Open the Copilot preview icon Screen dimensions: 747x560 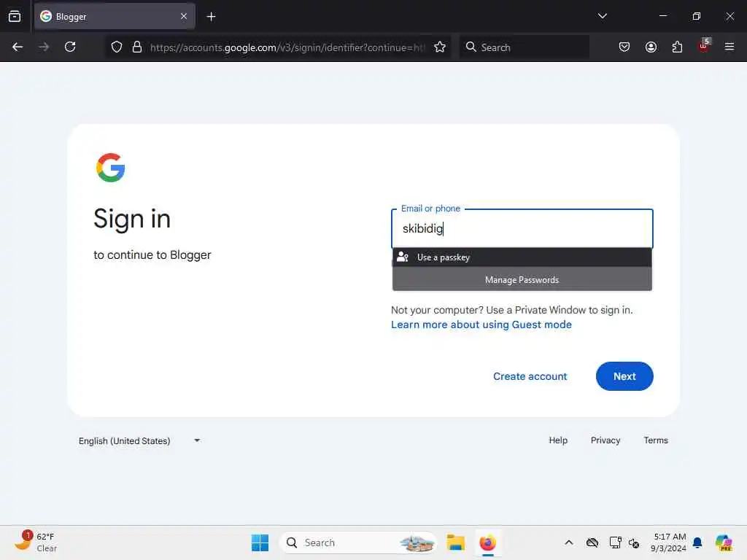pyautogui.click(x=723, y=542)
